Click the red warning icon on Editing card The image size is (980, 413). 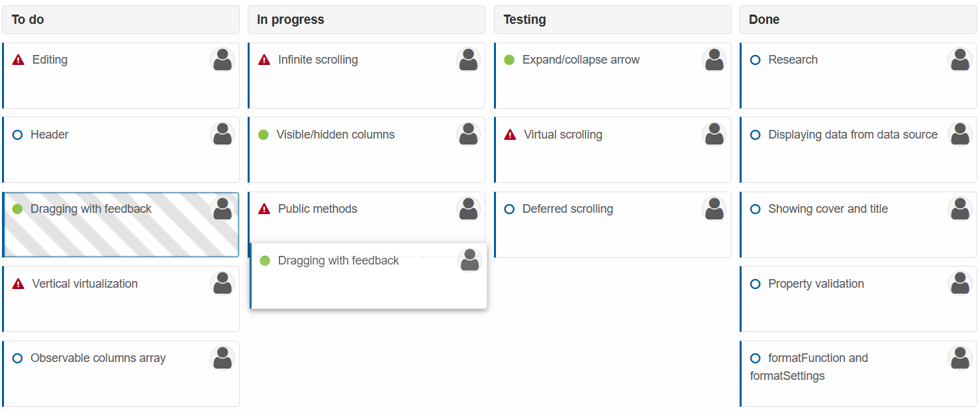[19, 60]
